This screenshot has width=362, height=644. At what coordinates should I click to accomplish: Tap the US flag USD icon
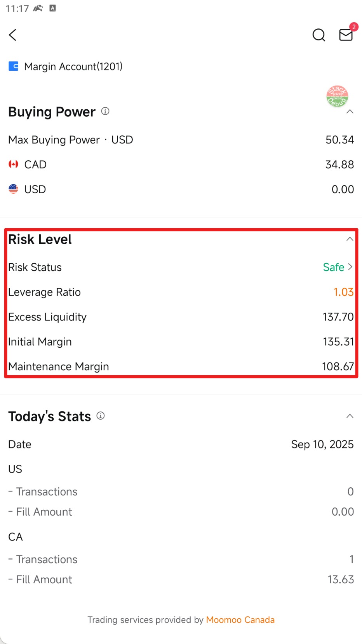(x=14, y=189)
